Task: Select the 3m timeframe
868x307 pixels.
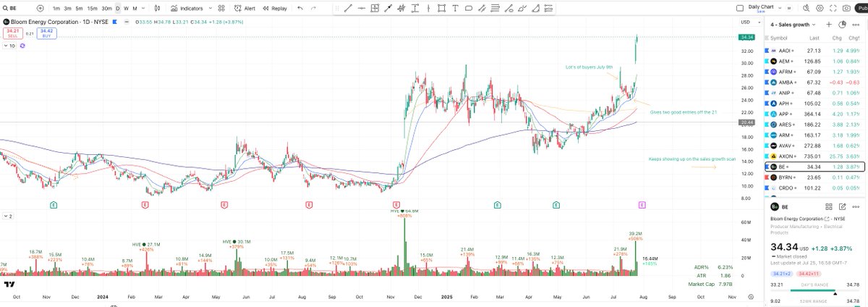Action: coord(67,8)
